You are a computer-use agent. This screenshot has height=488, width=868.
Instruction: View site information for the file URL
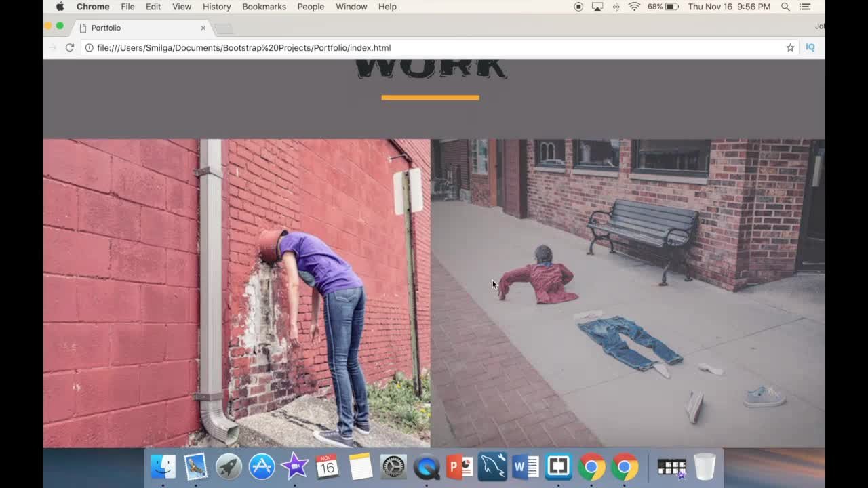point(89,47)
